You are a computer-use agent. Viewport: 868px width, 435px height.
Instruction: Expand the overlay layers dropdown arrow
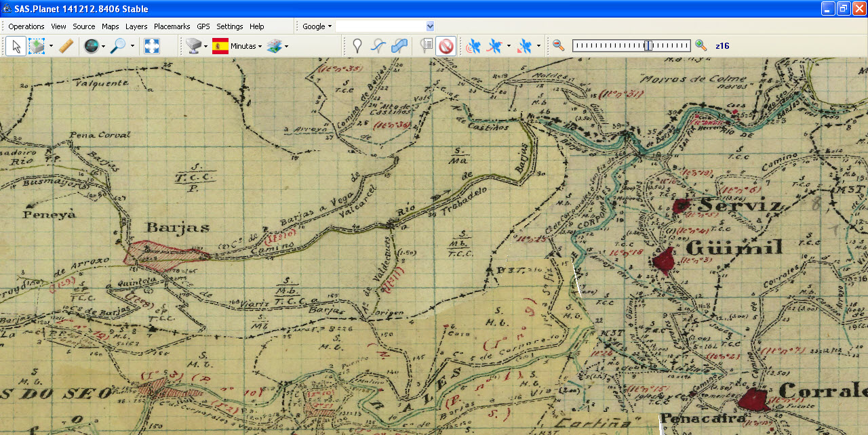point(286,46)
